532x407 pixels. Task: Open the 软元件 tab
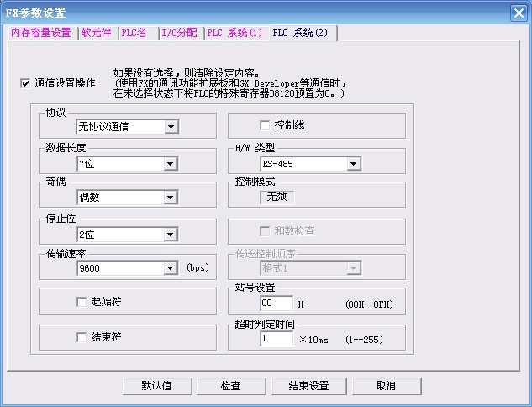pyautogui.click(x=97, y=33)
